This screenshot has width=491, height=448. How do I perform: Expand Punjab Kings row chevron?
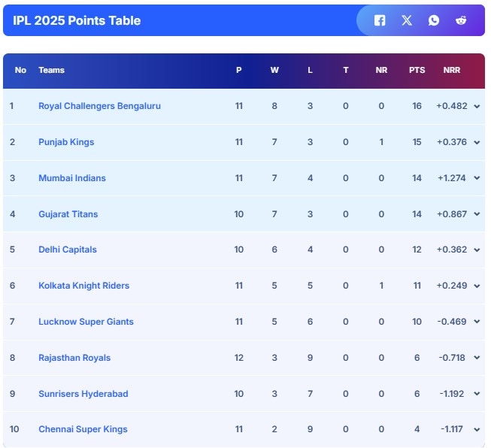[x=477, y=143]
